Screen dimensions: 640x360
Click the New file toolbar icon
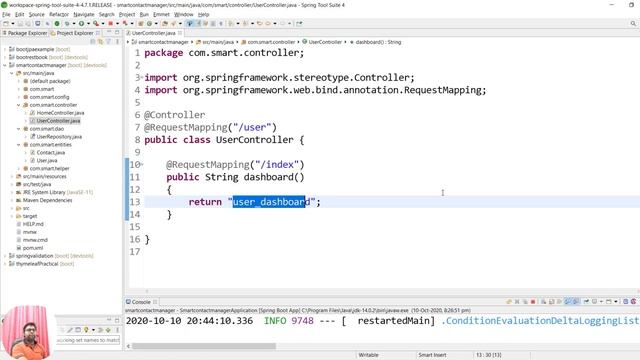6,24
